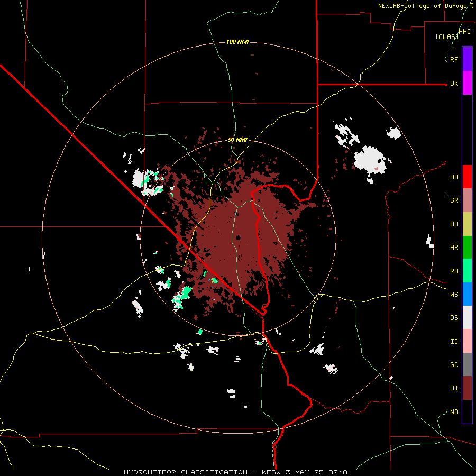476x476 pixels.
Task: Select the gray GC legend swatch
Action: (467, 364)
